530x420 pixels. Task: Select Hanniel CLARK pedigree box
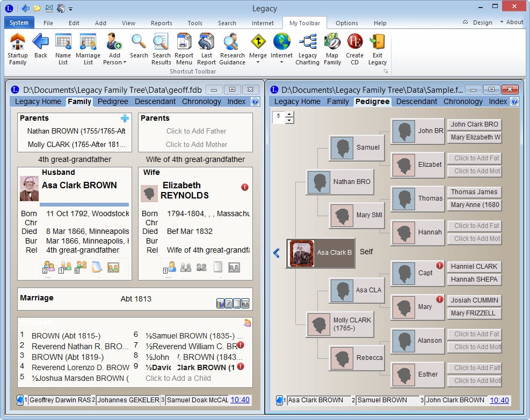pos(474,267)
